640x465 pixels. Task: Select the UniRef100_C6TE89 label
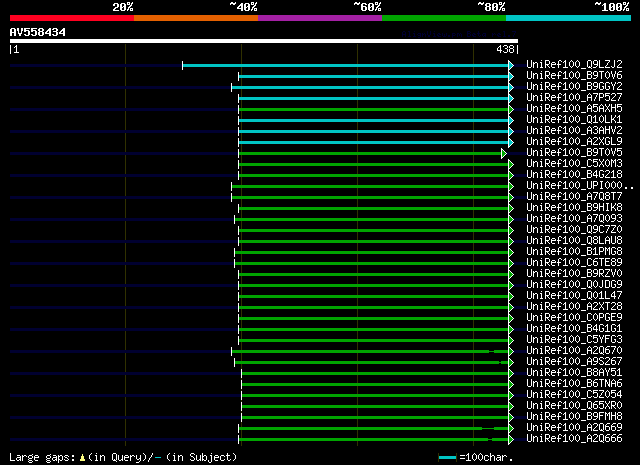[x=574, y=263]
